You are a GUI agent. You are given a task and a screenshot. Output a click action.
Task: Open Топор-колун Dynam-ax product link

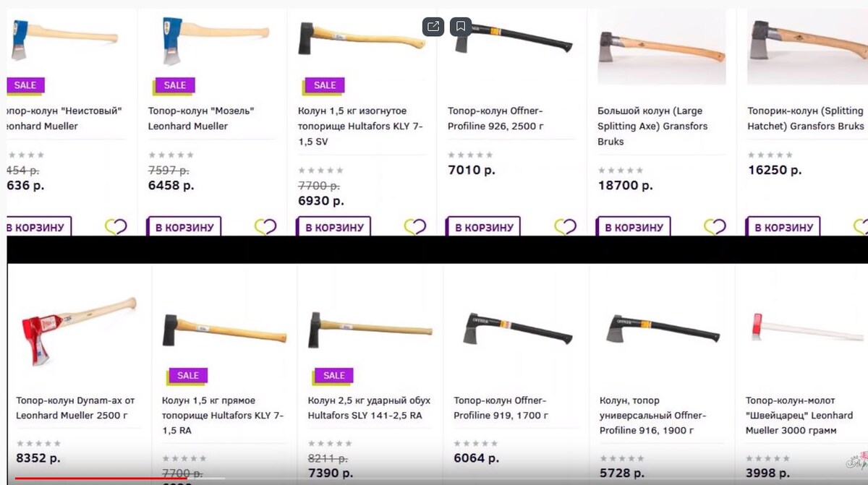point(75,408)
